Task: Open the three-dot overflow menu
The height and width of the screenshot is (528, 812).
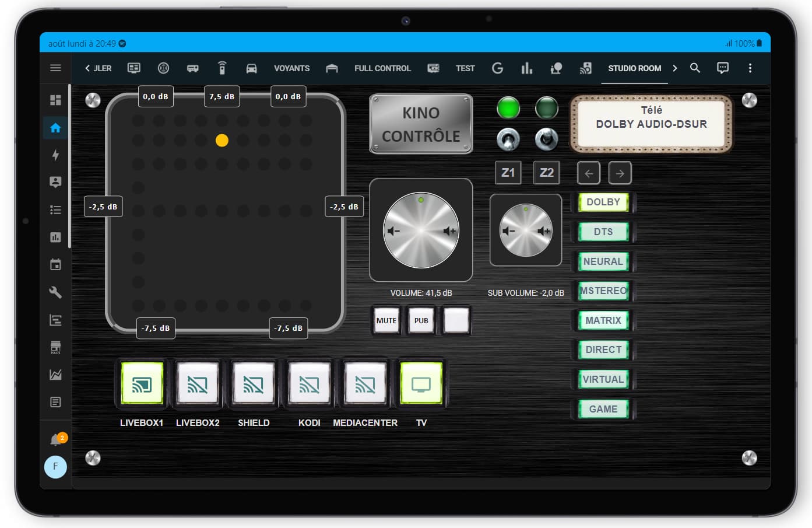Action: pos(750,68)
